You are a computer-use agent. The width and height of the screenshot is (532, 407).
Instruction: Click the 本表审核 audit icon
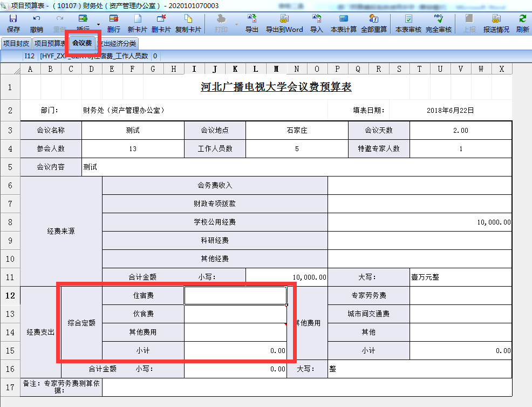[x=408, y=23]
